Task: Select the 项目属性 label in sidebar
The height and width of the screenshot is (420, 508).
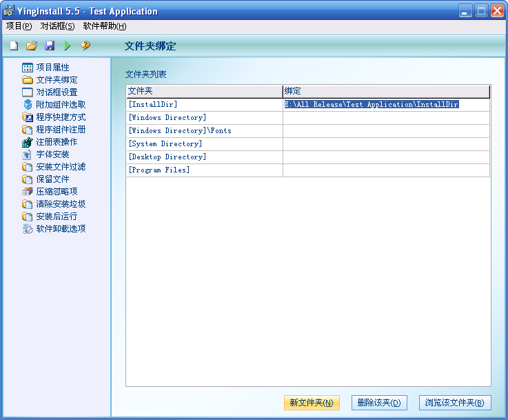Action: [52, 68]
